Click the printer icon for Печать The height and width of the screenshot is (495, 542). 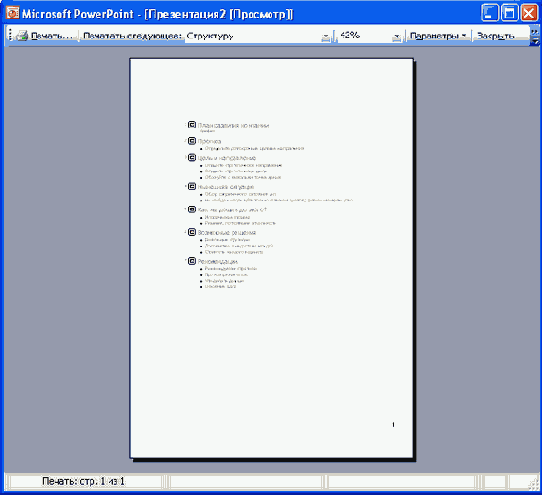pyautogui.click(x=22, y=36)
